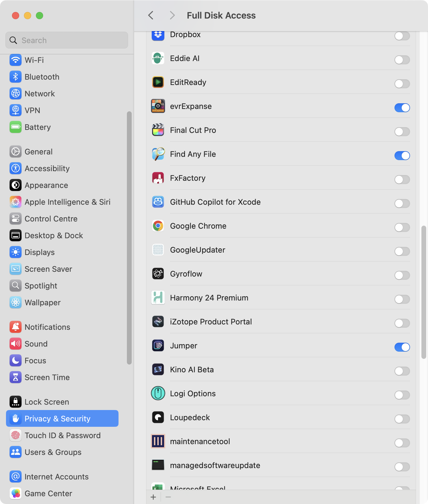This screenshot has height=504, width=428.
Task: Click the Loupedeck app icon
Action: pyautogui.click(x=158, y=417)
